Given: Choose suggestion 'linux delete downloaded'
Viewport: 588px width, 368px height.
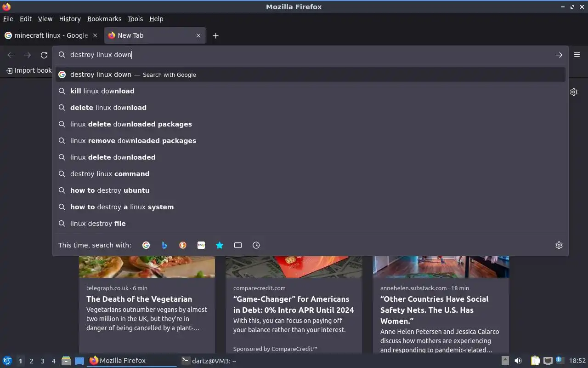Looking at the screenshot, I should pyautogui.click(x=310, y=157).
